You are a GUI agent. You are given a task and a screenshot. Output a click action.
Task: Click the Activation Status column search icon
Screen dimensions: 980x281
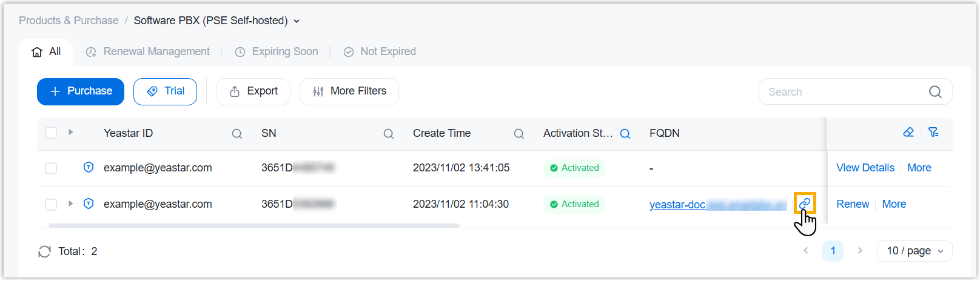click(625, 134)
